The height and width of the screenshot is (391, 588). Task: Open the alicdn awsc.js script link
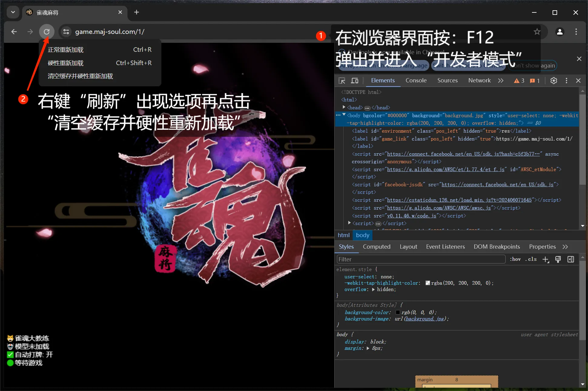[x=439, y=208]
